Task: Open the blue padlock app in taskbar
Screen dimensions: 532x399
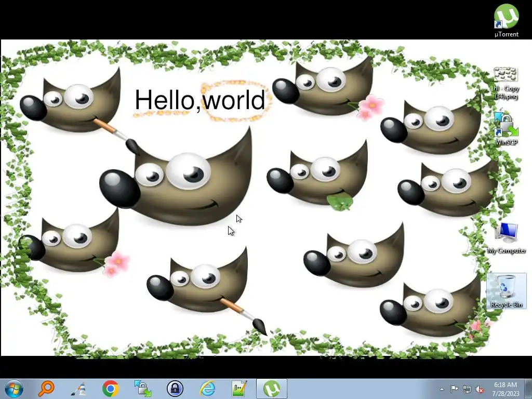Action: pos(175,389)
